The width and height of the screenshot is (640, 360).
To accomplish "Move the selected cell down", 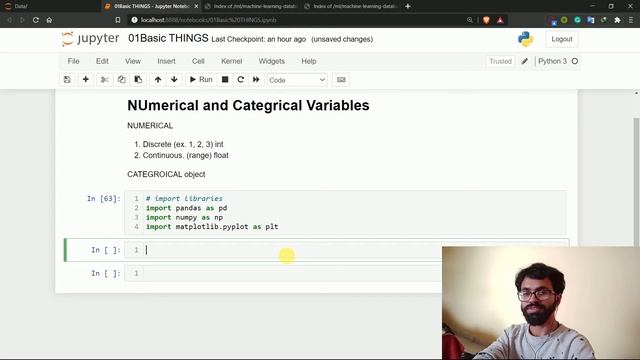I will click(174, 80).
